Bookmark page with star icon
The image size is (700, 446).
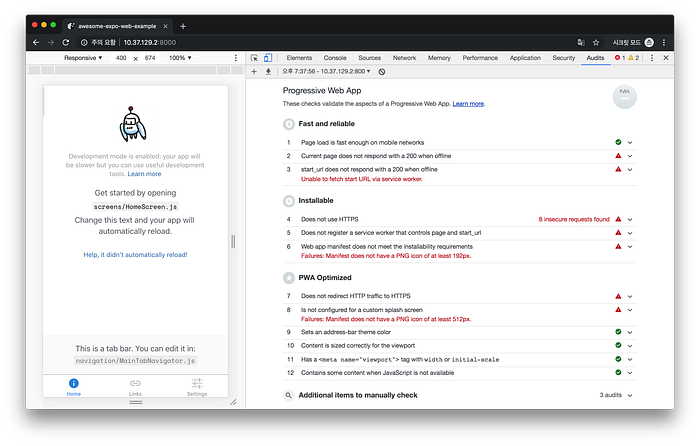click(x=596, y=42)
